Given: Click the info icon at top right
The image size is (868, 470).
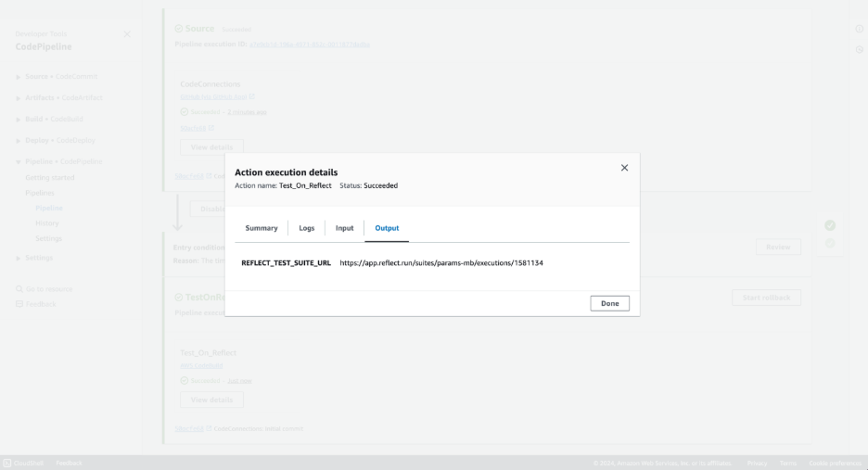Looking at the screenshot, I should pos(859,29).
